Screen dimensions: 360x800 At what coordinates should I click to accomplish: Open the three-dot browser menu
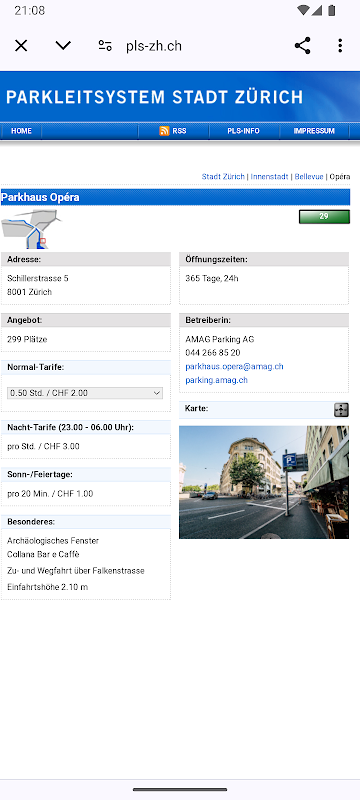[x=340, y=46]
